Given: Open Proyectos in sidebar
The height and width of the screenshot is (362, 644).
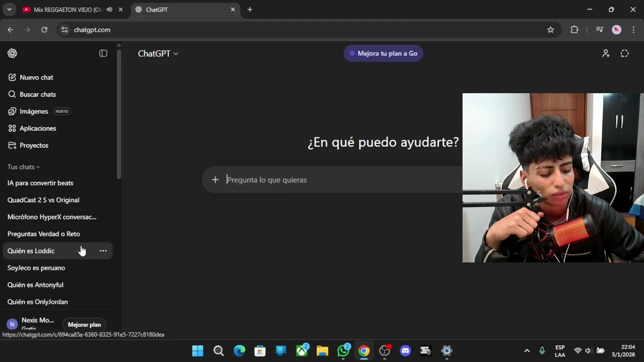Looking at the screenshot, I should tap(58, 145).
